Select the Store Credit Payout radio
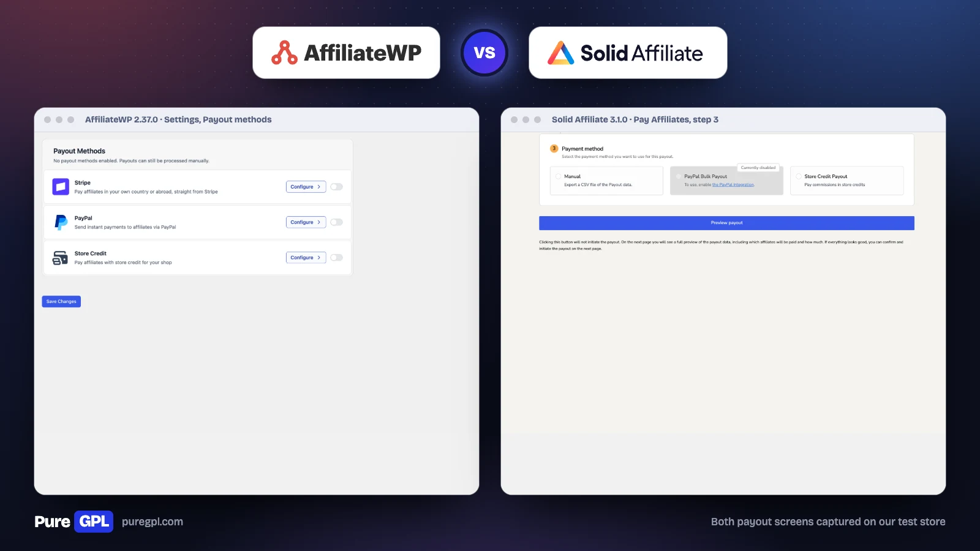Screen dimensions: 980x551 click(x=799, y=176)
